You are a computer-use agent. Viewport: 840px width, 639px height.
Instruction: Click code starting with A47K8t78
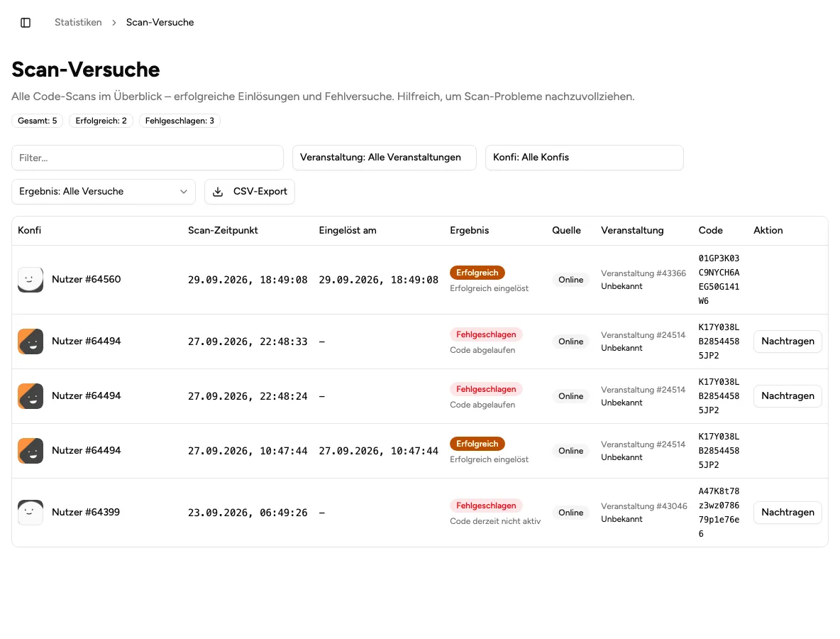click(719, 513)
